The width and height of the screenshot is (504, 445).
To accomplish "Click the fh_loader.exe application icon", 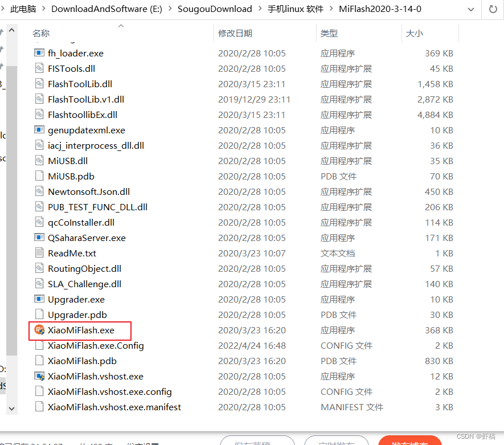I will [x=39, y=53].
